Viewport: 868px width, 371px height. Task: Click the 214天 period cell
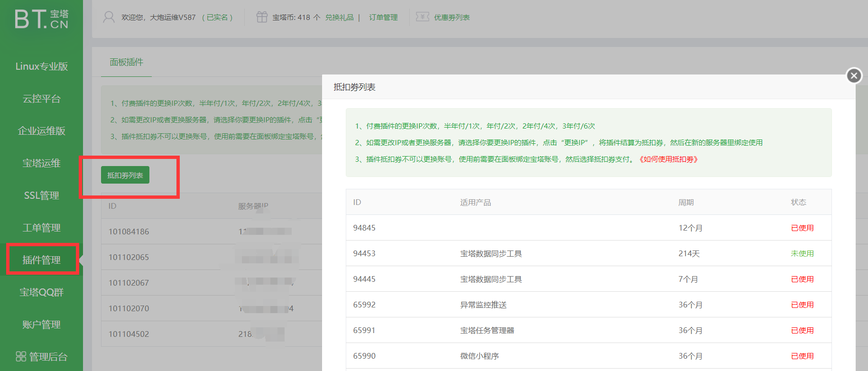(x=689, y=253)
